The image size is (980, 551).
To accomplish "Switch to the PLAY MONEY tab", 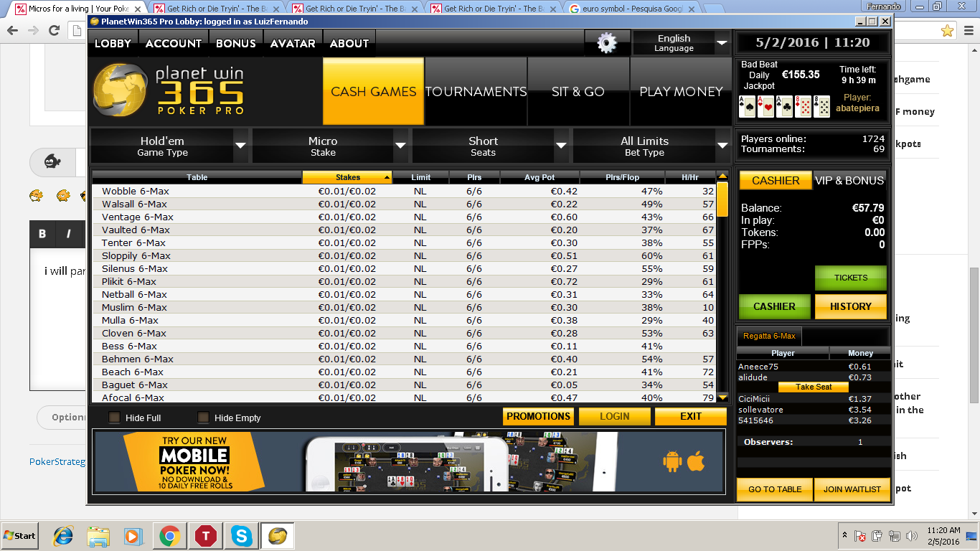I will (681, 91).
